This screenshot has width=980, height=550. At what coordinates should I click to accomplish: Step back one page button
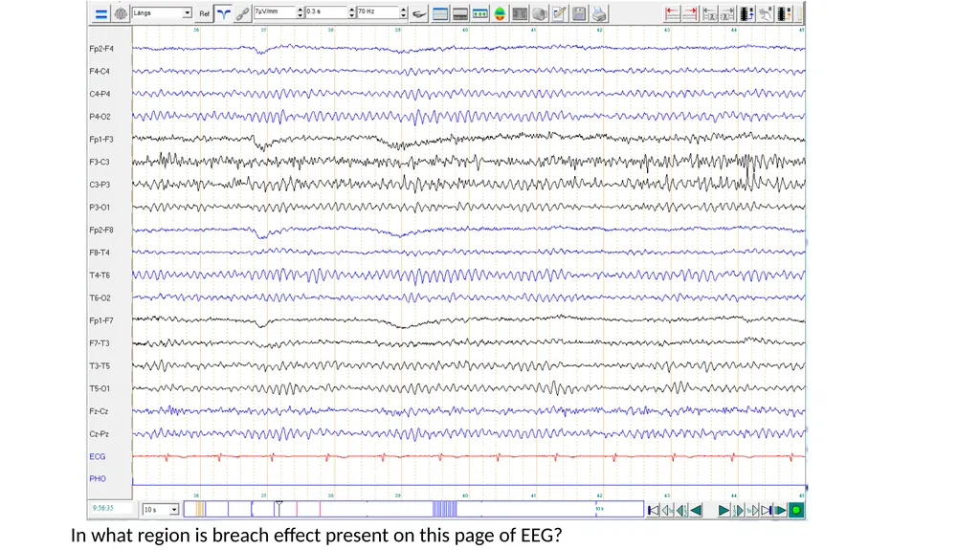click(667, 511)
